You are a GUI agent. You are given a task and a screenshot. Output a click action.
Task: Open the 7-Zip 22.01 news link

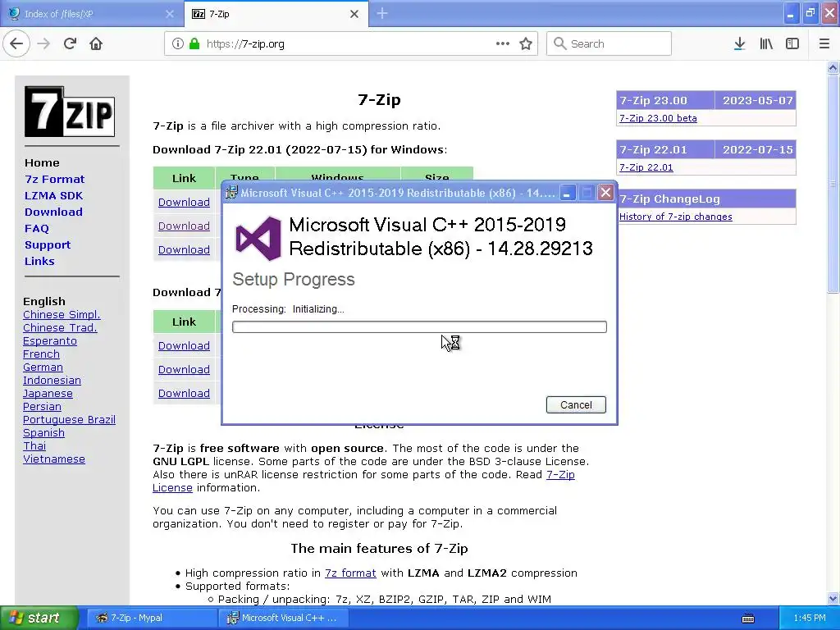click(646, 167)
